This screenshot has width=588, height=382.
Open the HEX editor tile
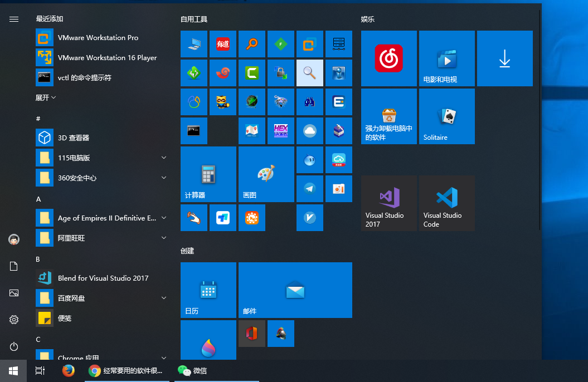point(280,131)
